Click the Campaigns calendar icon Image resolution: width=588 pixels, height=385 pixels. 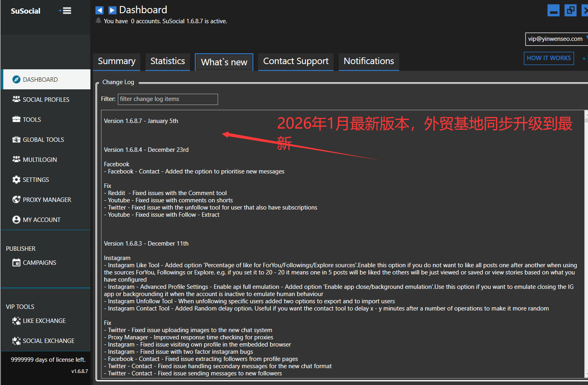click(16, 262)
